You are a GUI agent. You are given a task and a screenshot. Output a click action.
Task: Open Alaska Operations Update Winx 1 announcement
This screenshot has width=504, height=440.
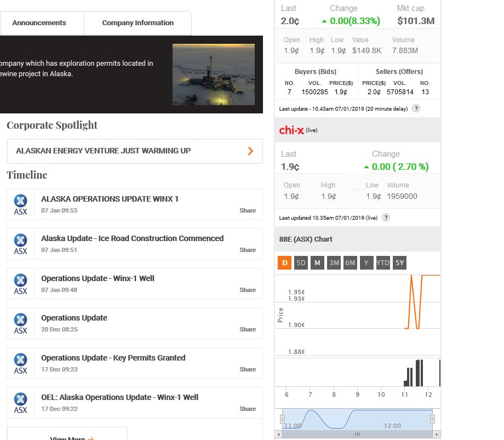(110, 199)
